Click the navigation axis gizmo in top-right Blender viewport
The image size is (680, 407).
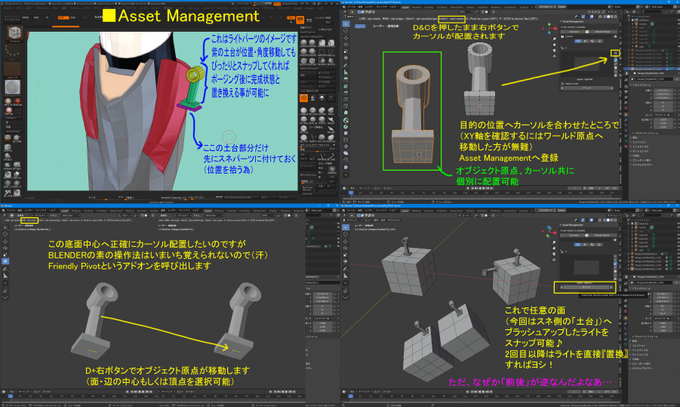549,28
